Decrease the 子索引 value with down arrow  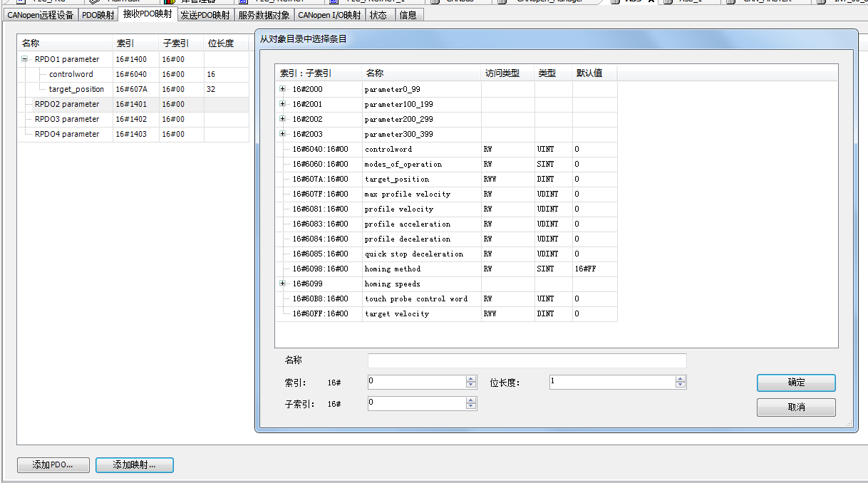click(471, 407)
